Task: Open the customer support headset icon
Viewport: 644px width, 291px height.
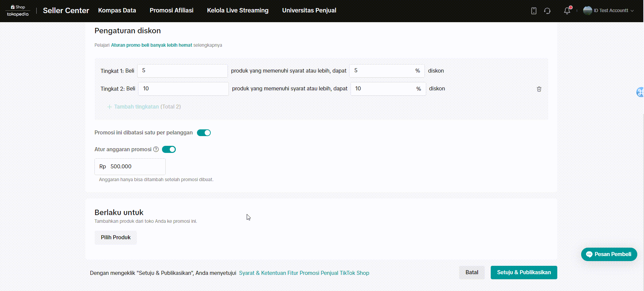Action: [x=547, y=11]
